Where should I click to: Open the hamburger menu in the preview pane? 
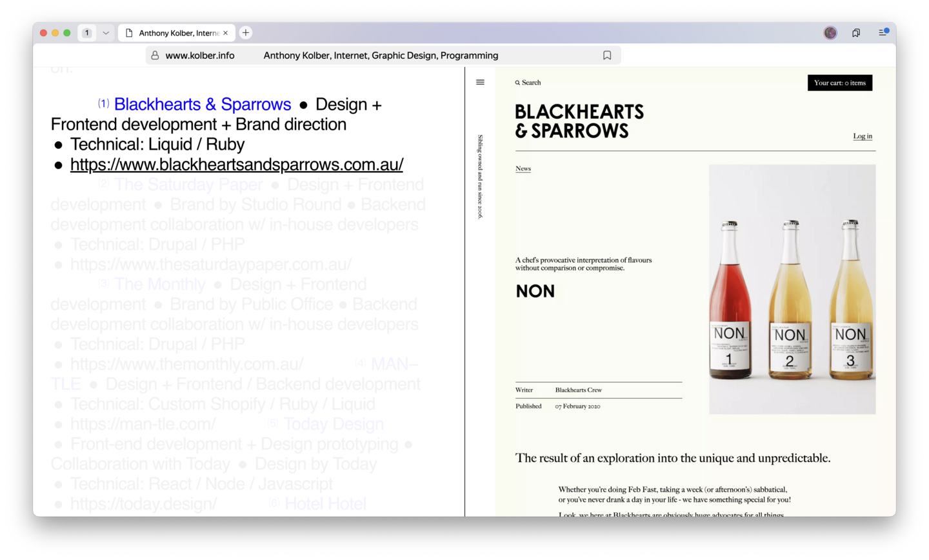(480, 83)
